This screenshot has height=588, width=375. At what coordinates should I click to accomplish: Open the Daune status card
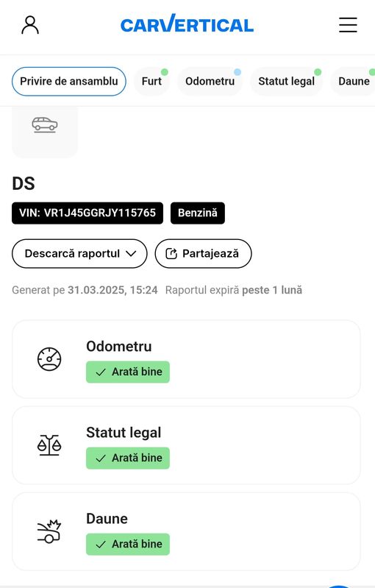pos(186,531)
